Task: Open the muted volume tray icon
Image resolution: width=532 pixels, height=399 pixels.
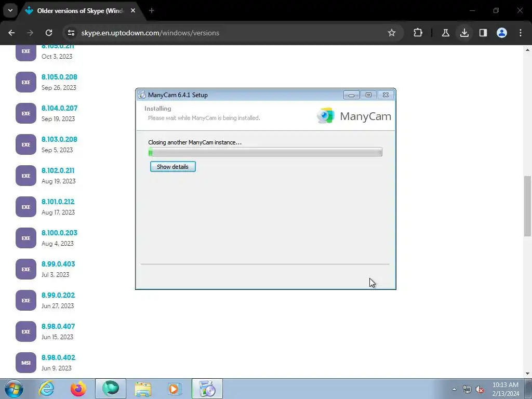Action: (x=480, y=390)
